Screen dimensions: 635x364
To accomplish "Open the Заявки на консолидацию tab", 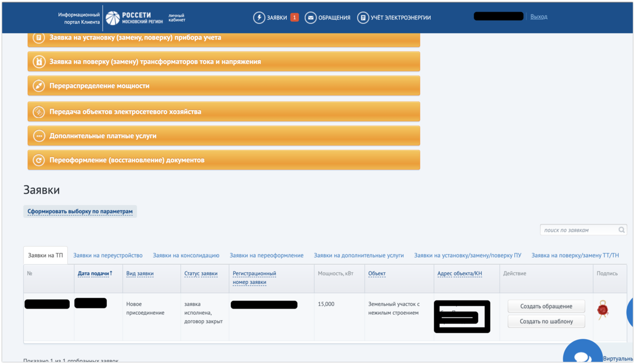I will [x=185, y=255].
